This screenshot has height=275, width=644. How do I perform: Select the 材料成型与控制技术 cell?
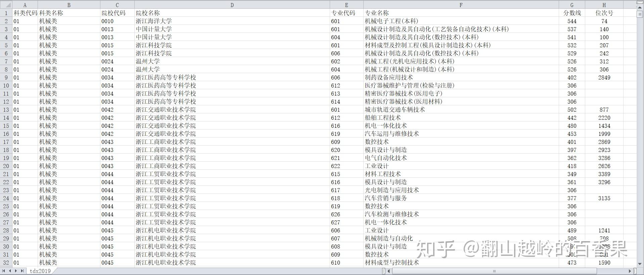point(461,262)
